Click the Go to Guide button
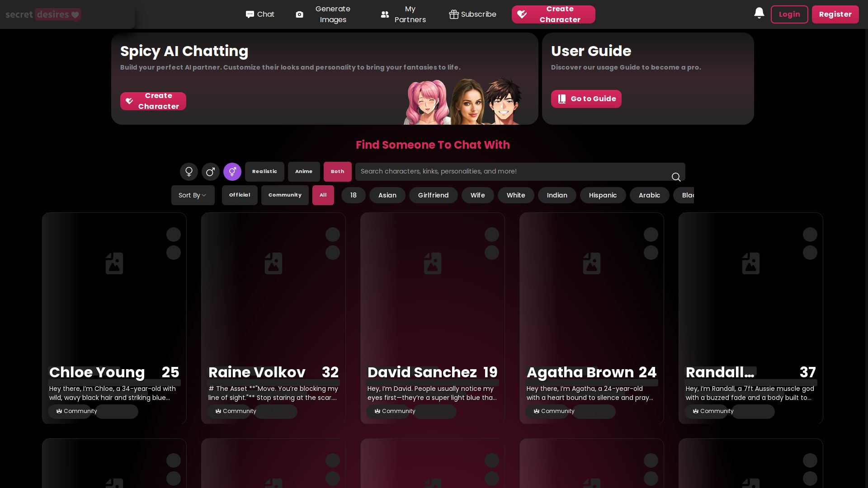The image size is (868, 488). point(586,99)
